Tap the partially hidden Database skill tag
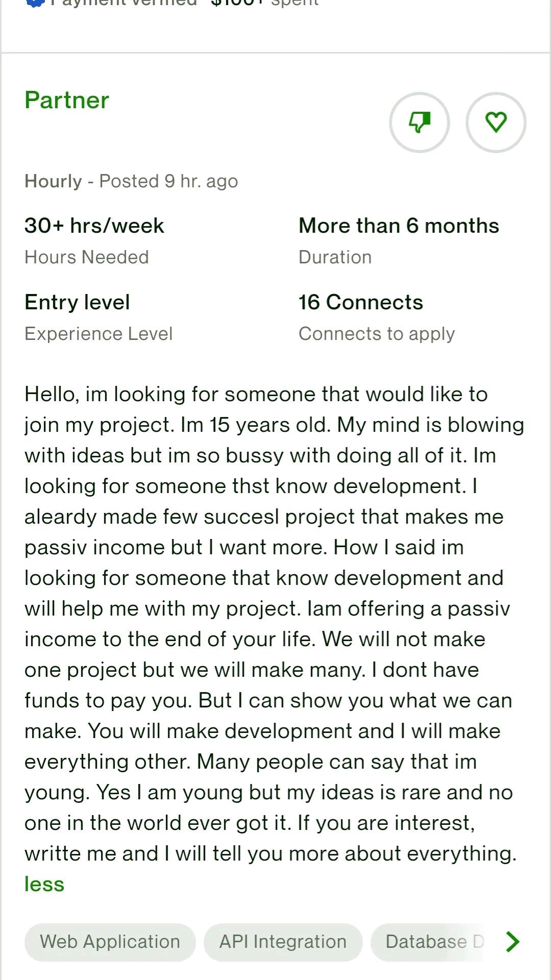This screenshot has width=551, height=980. [x=434, y=942]
